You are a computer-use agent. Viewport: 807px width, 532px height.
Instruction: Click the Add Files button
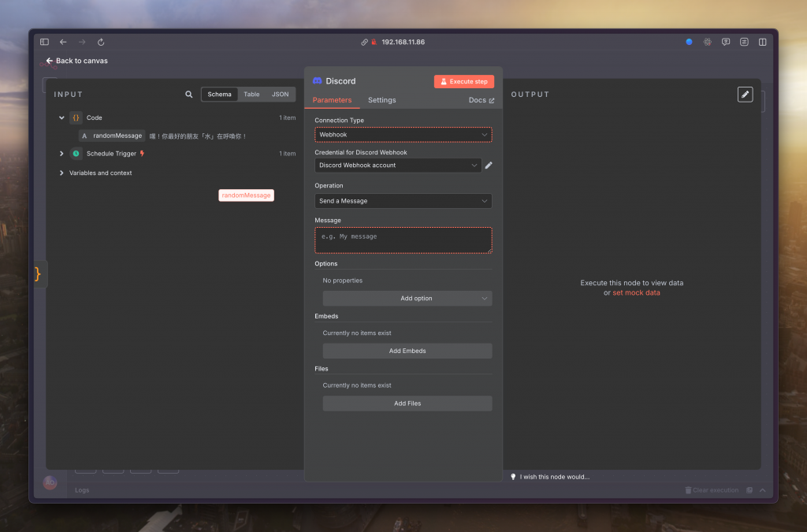(407, 404)
